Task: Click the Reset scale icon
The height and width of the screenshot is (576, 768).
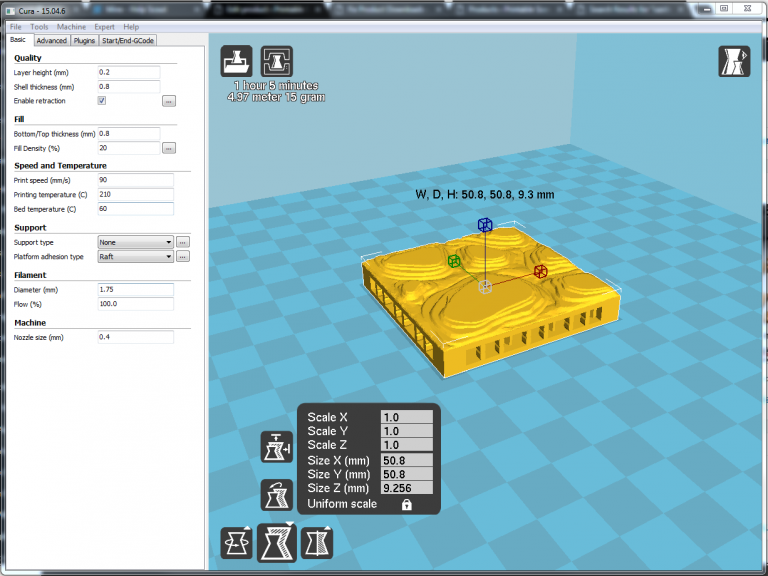Action: tap(277, 495)
